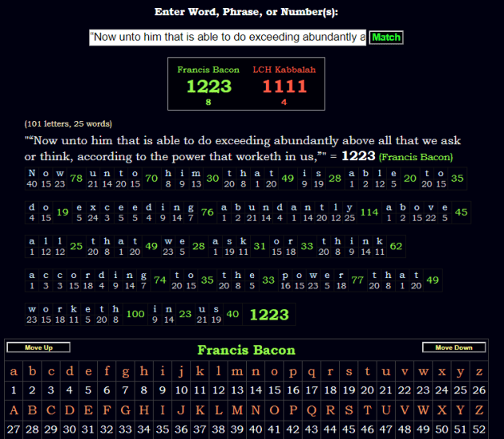Click uppercase letter Z in cipher table
The image size is (504, 439).
pos(479,410)
